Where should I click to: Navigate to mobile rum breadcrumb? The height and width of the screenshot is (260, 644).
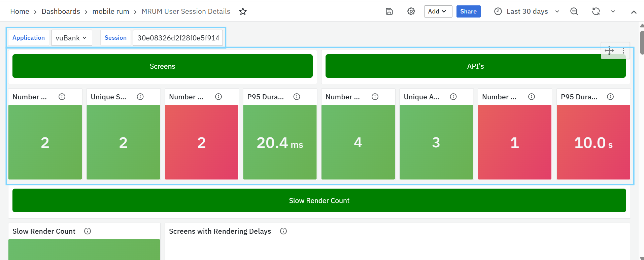(x=111, y=11)
